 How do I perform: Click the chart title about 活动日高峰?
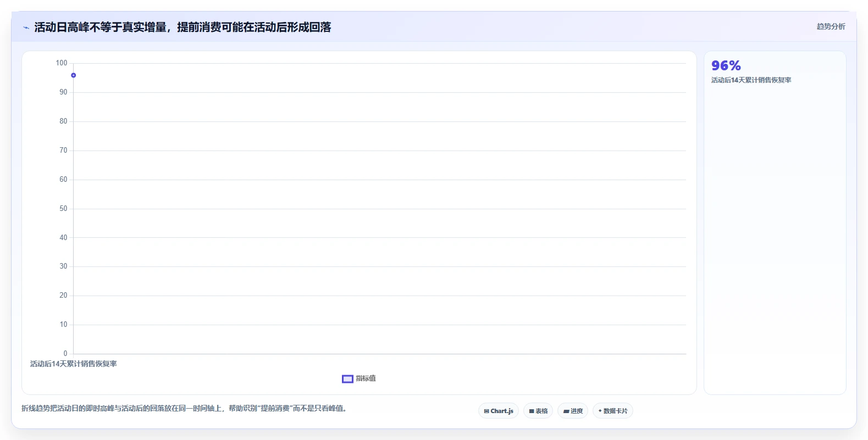[183, 27]
